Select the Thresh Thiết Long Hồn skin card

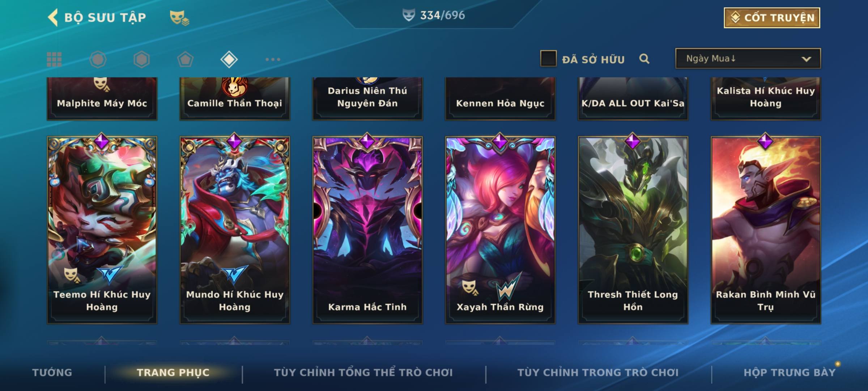(633, 230)
